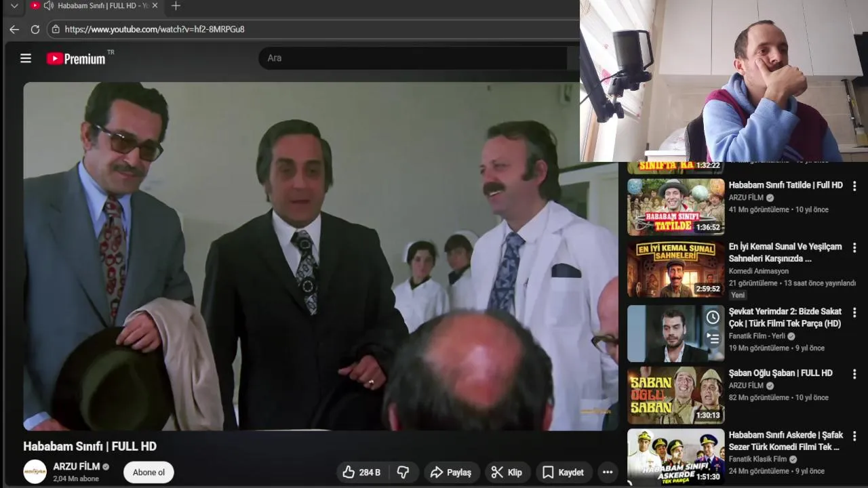
Task: Open Hababam Sınıfı Tatilde | Full HD title
Action: coord(785,185)
